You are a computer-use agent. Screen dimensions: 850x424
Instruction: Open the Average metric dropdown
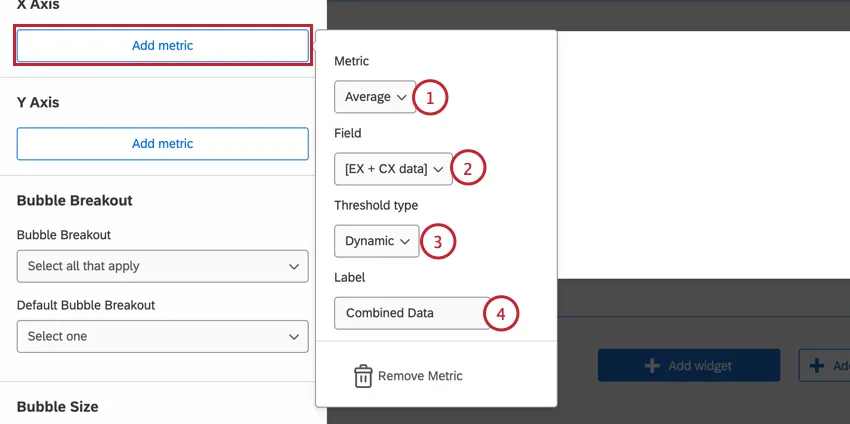375,97
